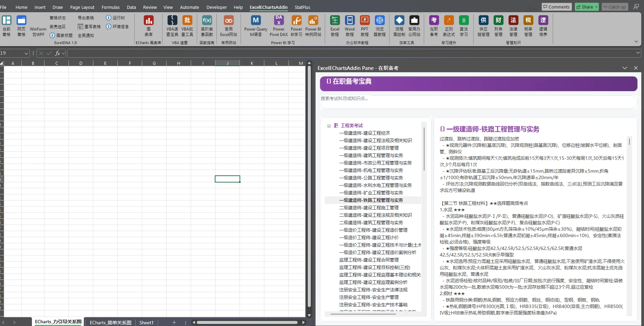Screen dimensions: 644x326
Task: Expand the formula bar chevron
Action: click(638, 53)
